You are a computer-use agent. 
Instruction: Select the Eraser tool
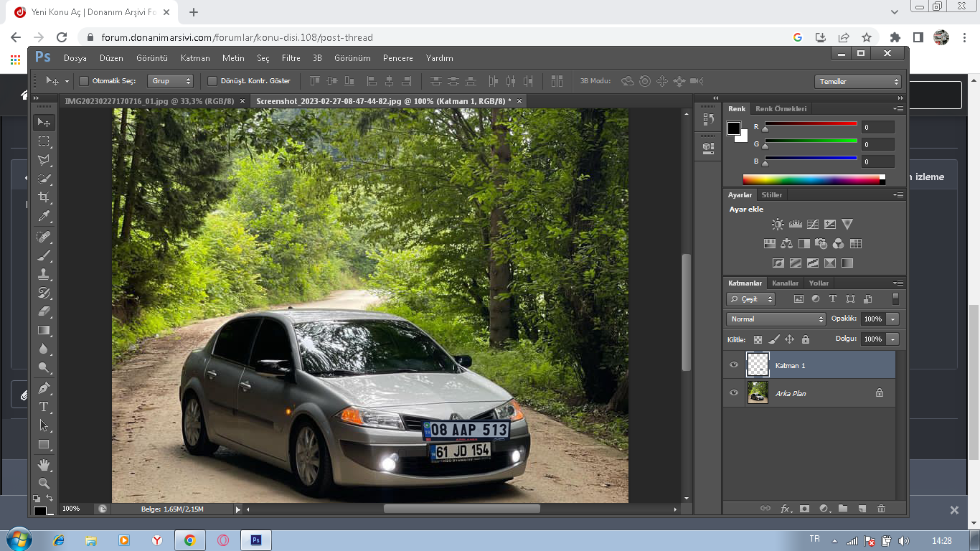point(44,311)
